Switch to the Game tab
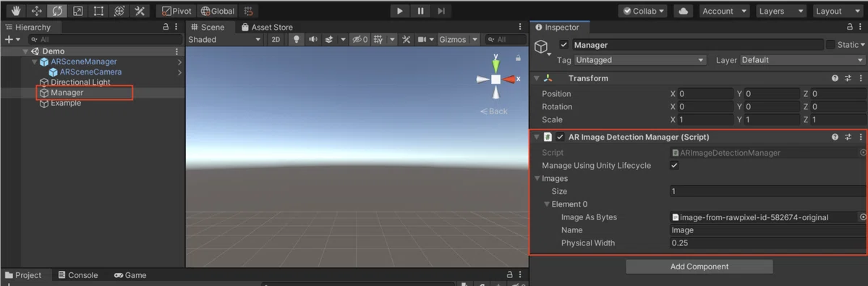Viewport: 868px width, 286px height. (x=130, y=275)
